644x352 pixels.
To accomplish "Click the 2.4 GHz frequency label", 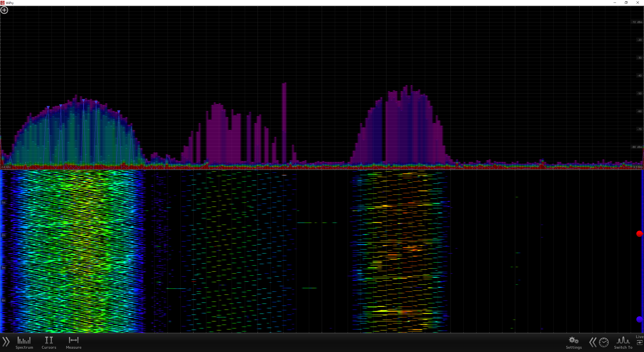I will pyautogui.click(x=6, y=167).
